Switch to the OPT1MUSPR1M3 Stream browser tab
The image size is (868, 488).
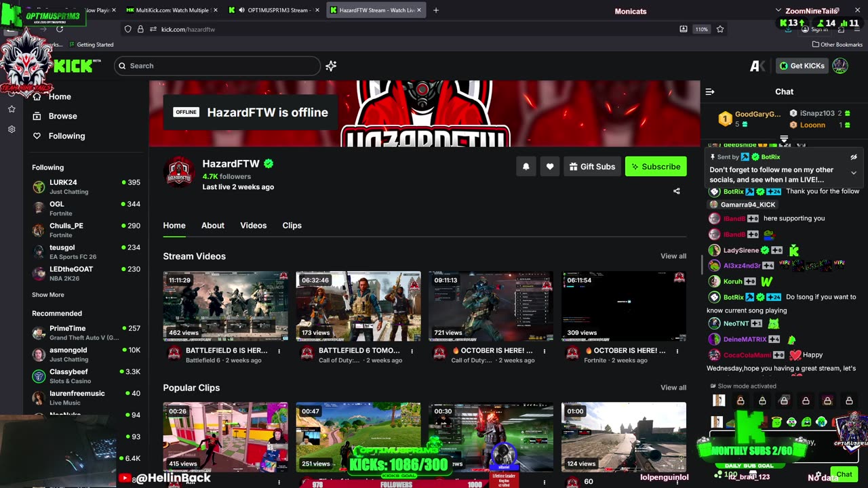coord(273,10)
